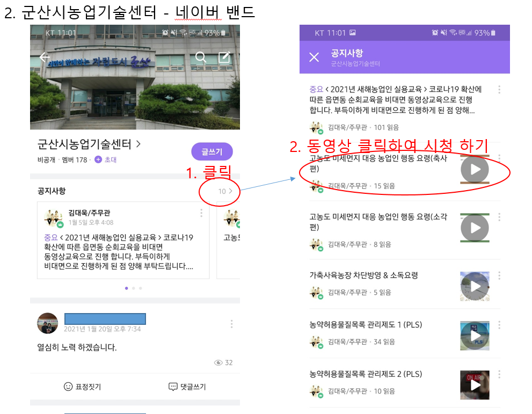The height and width of the screenshot is (414, 532).
Task: Tap the 초대 invite link
Action: click(x=110, y=159)
